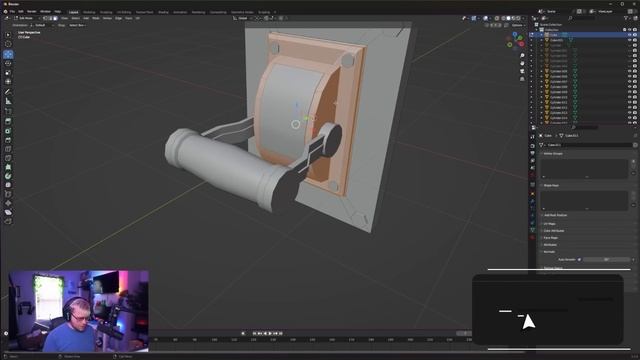Viewport: 640px width, 360px height.
Task: Open the Edit Mode dropdown
Action: point(27,18)
